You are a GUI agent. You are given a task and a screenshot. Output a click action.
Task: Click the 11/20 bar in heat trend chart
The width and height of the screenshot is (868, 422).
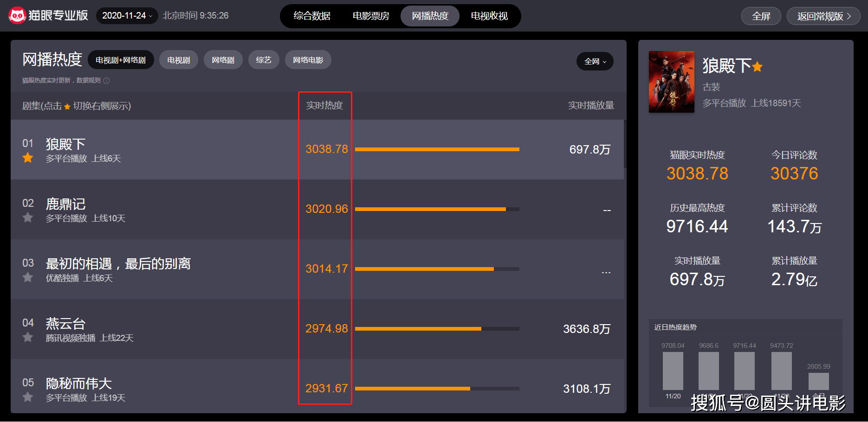point(673,371)
